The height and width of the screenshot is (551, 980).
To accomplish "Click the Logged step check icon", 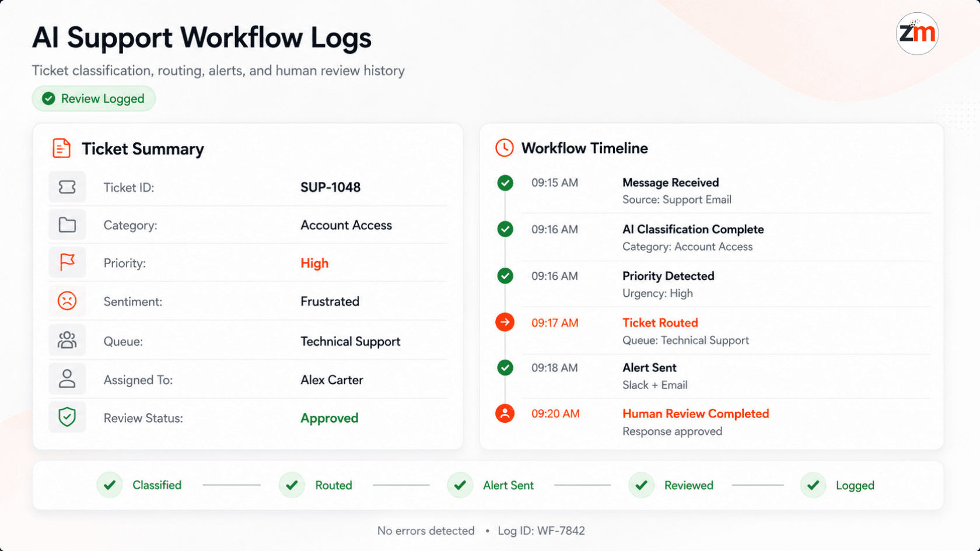I will click(x=813, y=485).
